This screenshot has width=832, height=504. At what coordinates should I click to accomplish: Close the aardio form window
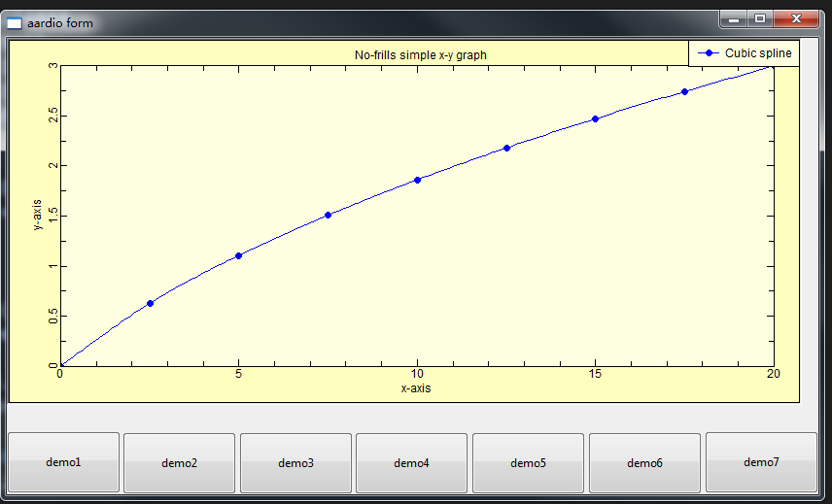coord(796,19)
